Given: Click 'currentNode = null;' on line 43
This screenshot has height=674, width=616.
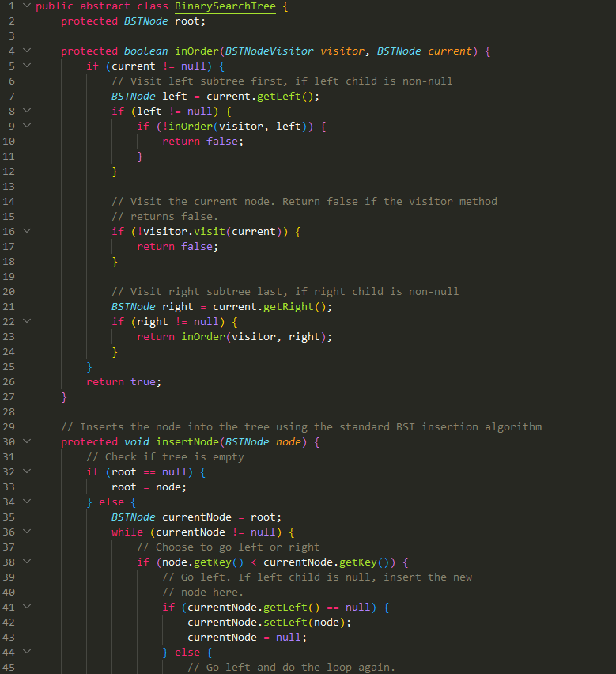Looking at the screenshot, I should point(247,638).
